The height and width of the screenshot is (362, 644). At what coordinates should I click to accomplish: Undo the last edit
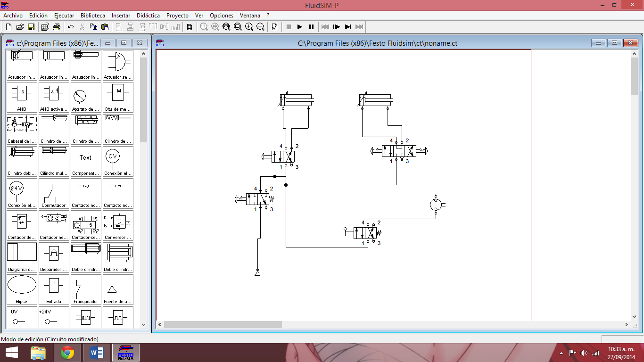[70, 27]
